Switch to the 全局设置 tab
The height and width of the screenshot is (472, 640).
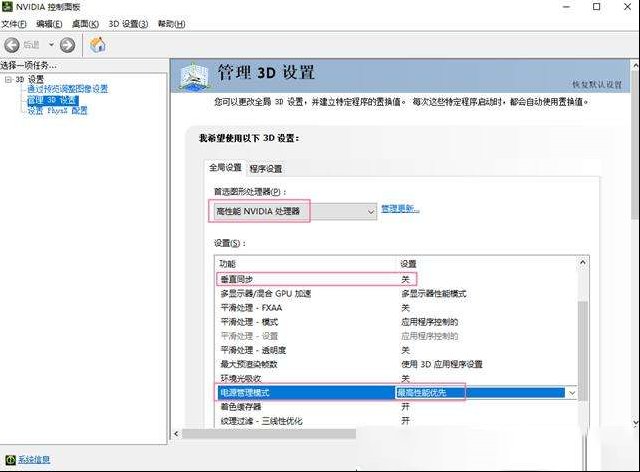[x=225, y=168]
